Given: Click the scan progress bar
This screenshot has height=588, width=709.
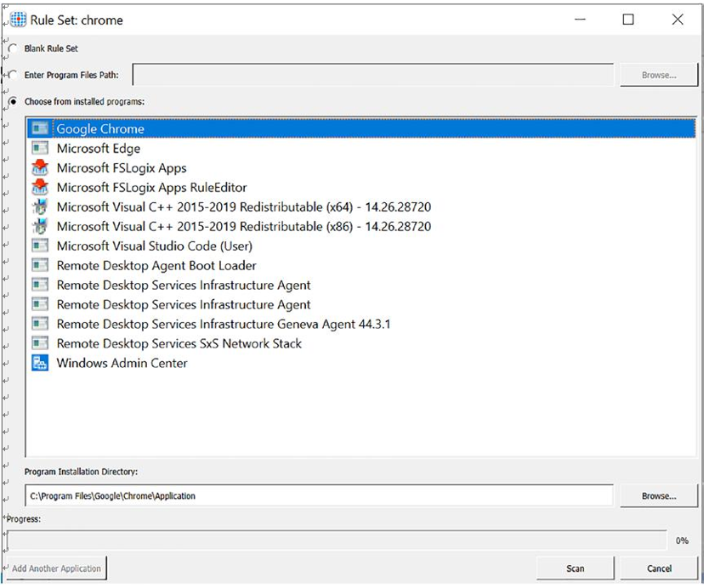Looking at the screenshot, I should click(x=337, y=540).
